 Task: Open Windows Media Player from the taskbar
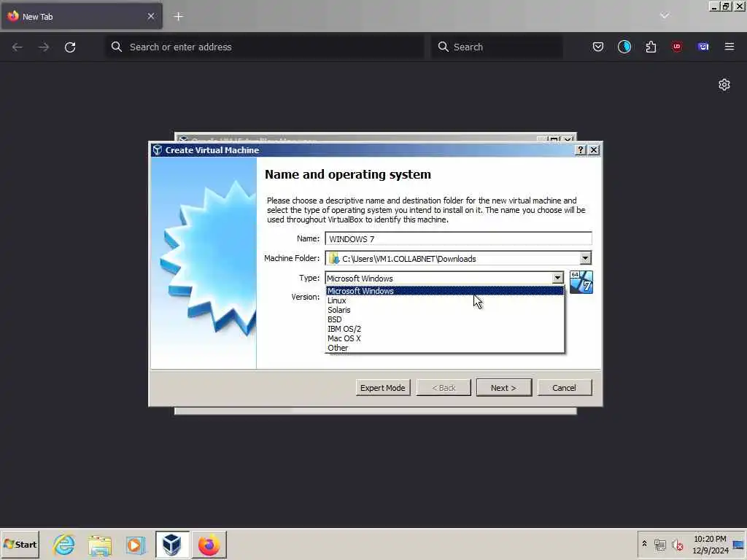tap(135, 545)
